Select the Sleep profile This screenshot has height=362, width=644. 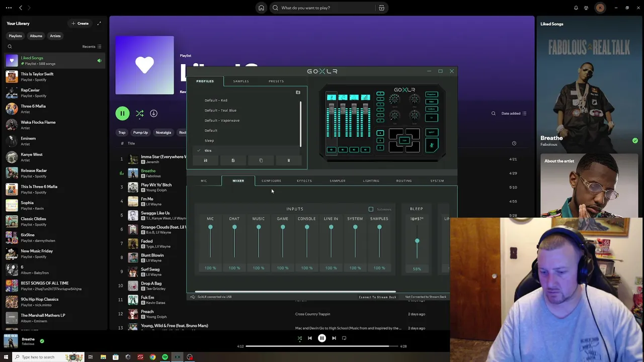tap(209, 140)
